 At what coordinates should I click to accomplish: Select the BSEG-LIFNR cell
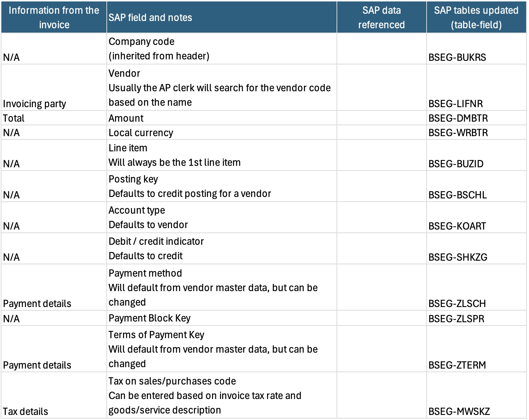point(476,88)
